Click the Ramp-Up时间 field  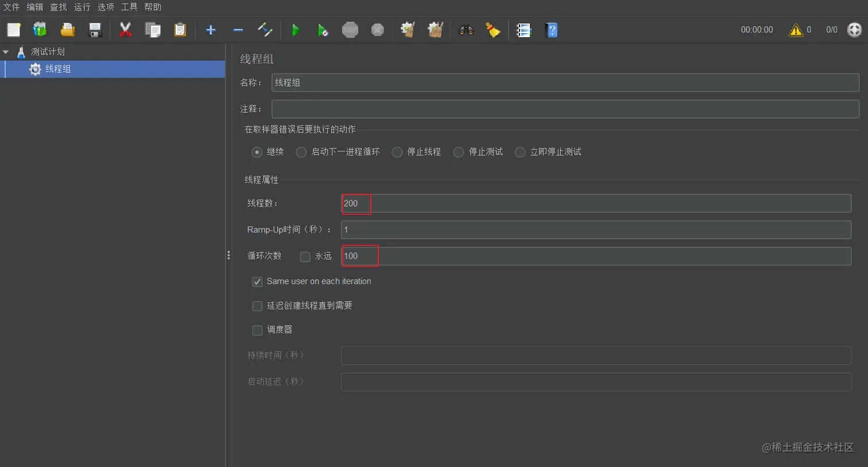click(596, 229)
